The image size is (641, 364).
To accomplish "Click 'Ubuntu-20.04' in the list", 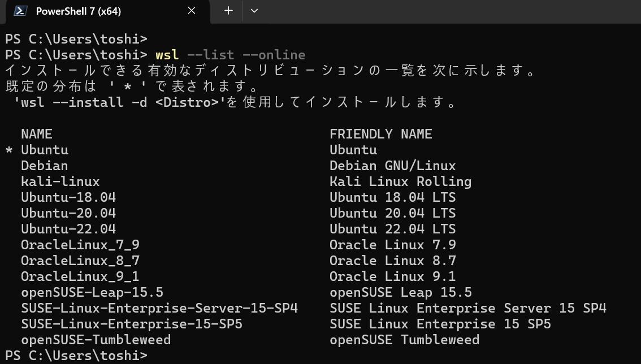I will 68,213.
